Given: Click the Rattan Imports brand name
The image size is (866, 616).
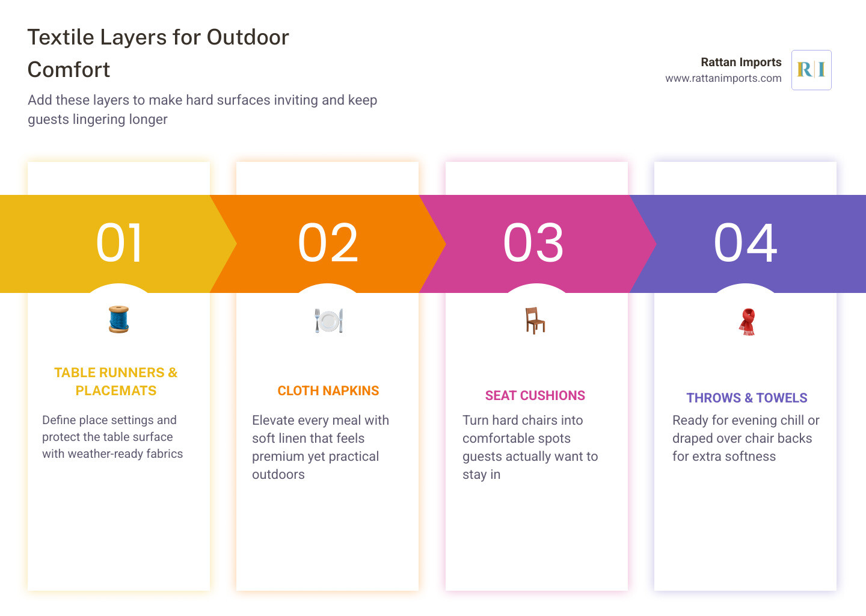Looking at the screenshot, I should click(741, 62).
